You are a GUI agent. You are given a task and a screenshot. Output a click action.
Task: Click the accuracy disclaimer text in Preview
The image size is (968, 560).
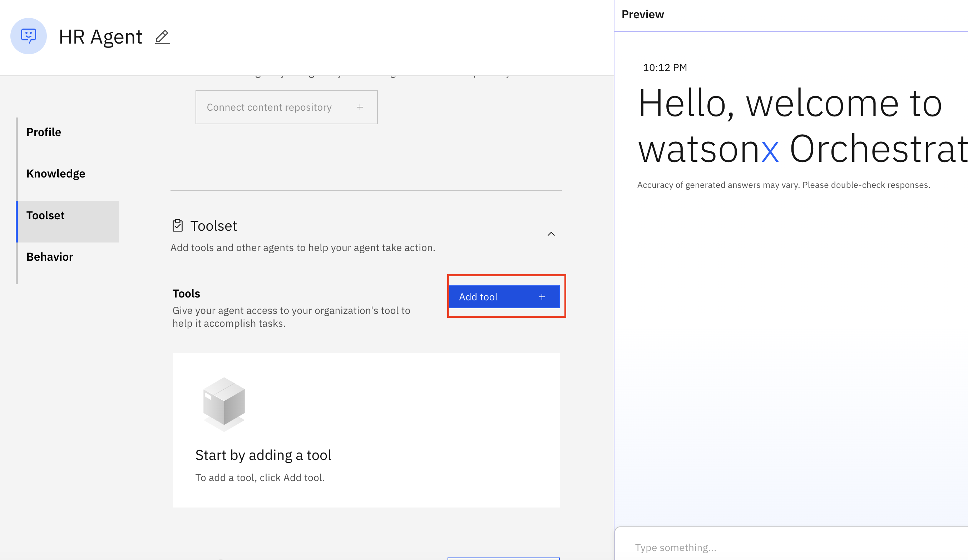pyautogui.click(x=784, y=185)
